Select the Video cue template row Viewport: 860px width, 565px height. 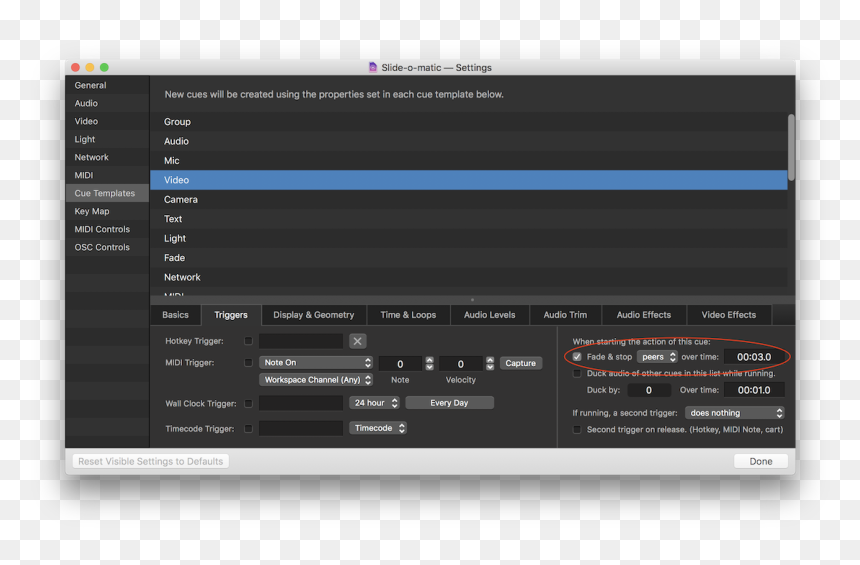click(x=469, y=180)
